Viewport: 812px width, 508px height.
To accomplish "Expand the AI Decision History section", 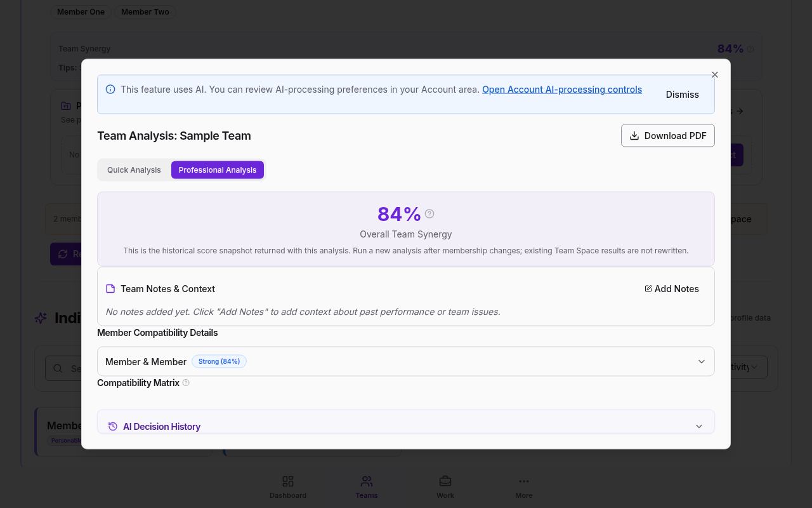I will (x=406, y=426).
